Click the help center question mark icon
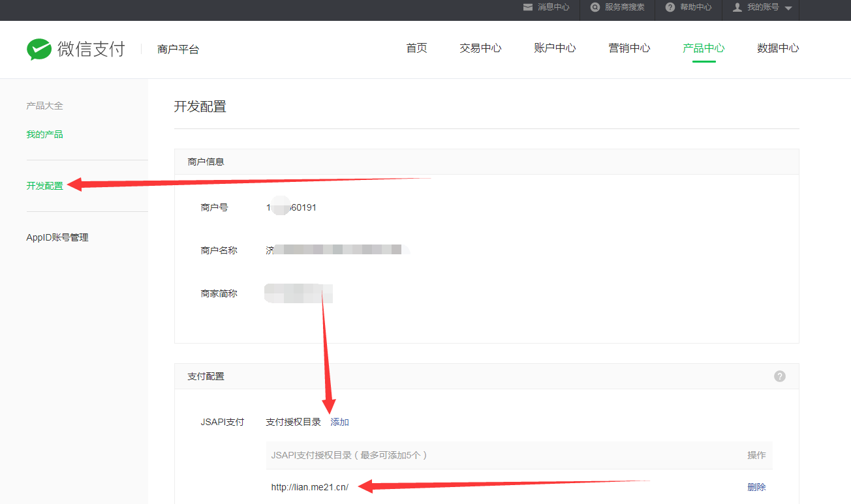This screenshot has width=851, height=504. click(670, 7)
